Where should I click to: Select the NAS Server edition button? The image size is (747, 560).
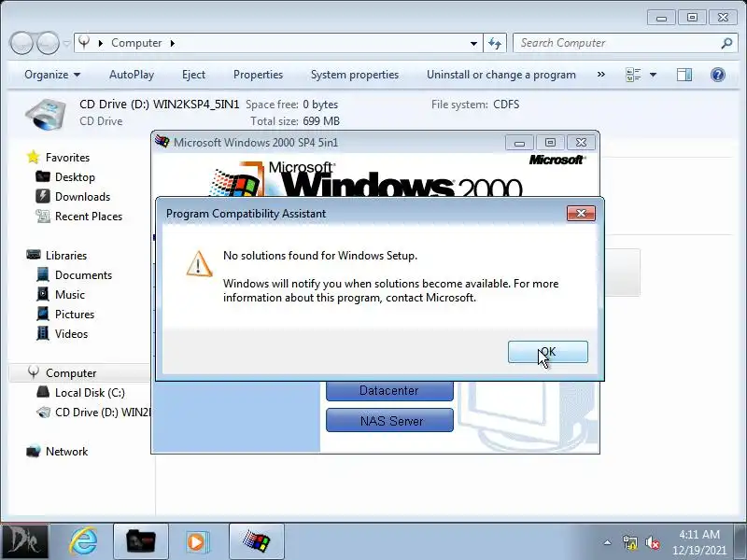389,421
